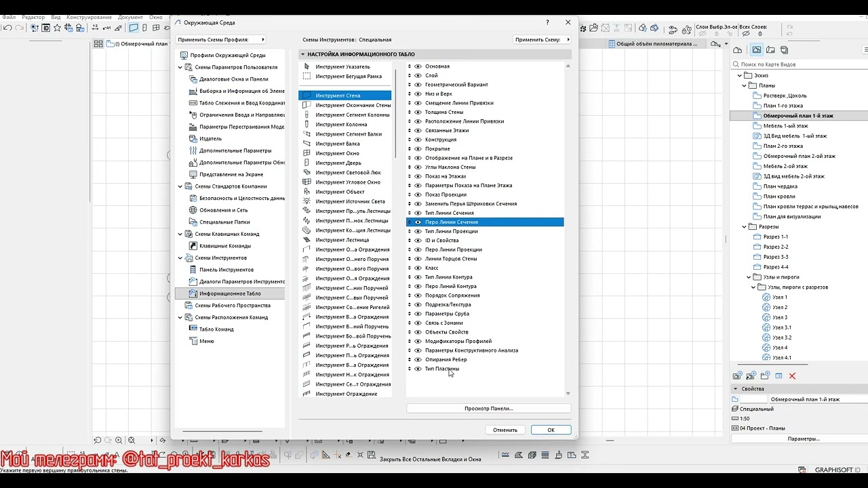Collapse Схемы Клавишных Команд tree node

coord(180,234)
